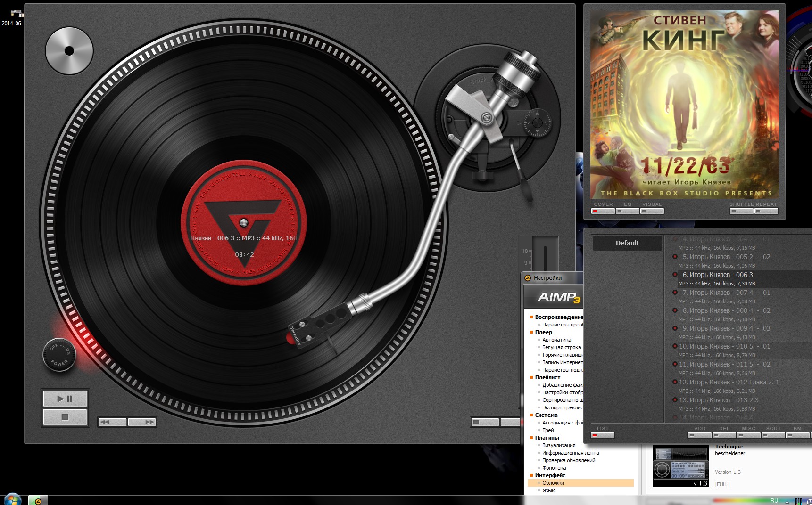Click the anti-skate dial near tonearm base
812x505 pixels.
pyautogui.click(x=537, y=123)
